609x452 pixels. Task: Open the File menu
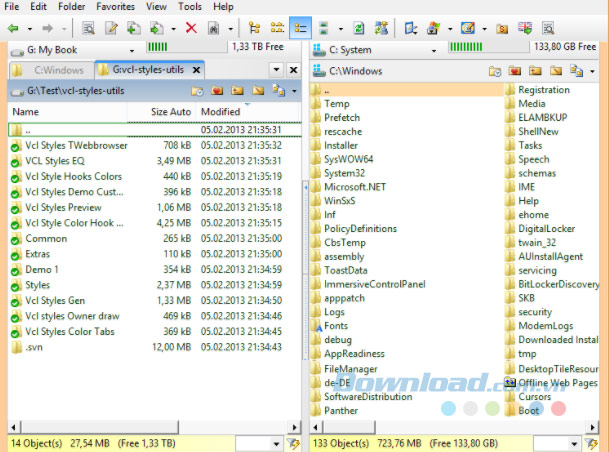(12, 7)
